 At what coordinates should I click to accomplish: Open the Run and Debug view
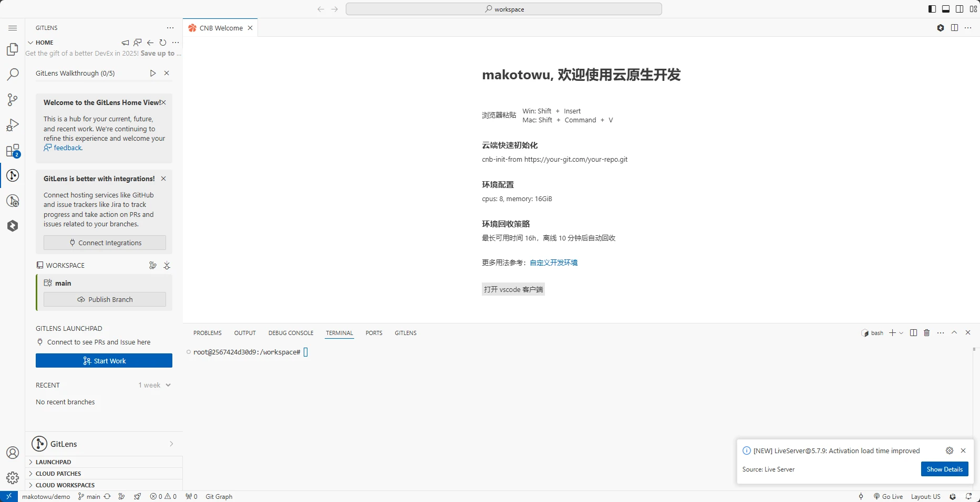(x=13, y=125)
